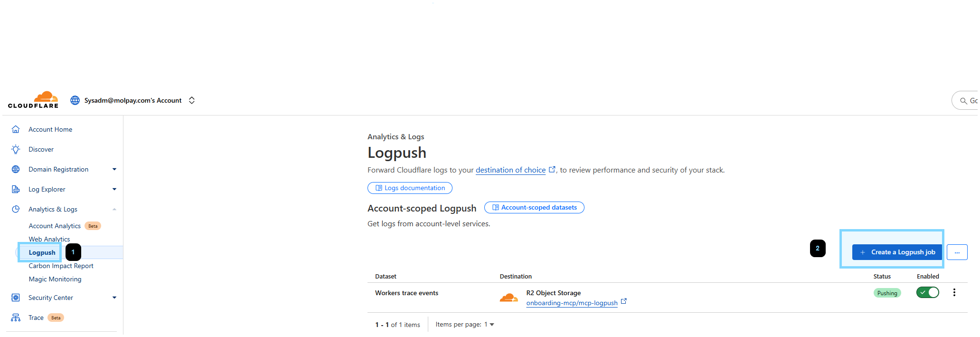Open Account Home in the sidebar
Image resolution: width=980 pixels, height=337 pixels.
(x=50, y=129)
